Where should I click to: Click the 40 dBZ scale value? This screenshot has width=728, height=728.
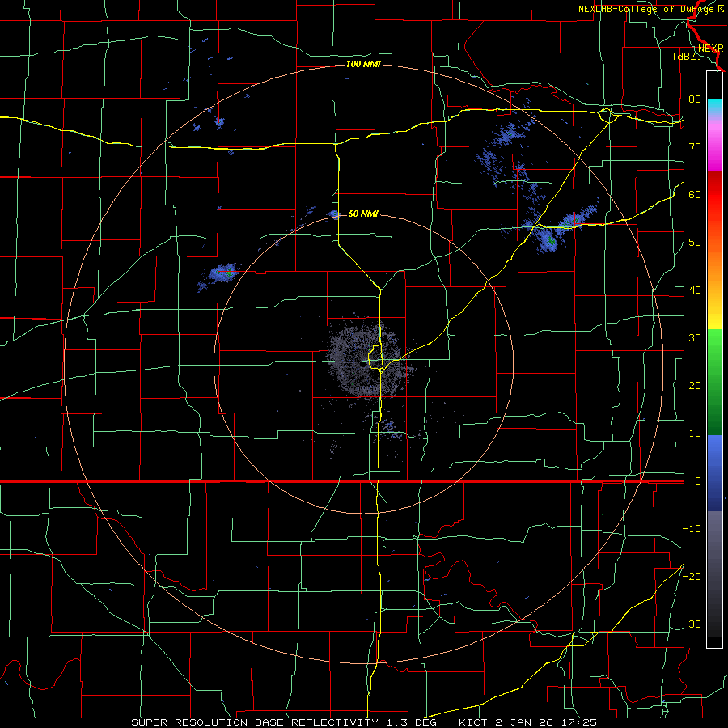(x=695, y=290)
